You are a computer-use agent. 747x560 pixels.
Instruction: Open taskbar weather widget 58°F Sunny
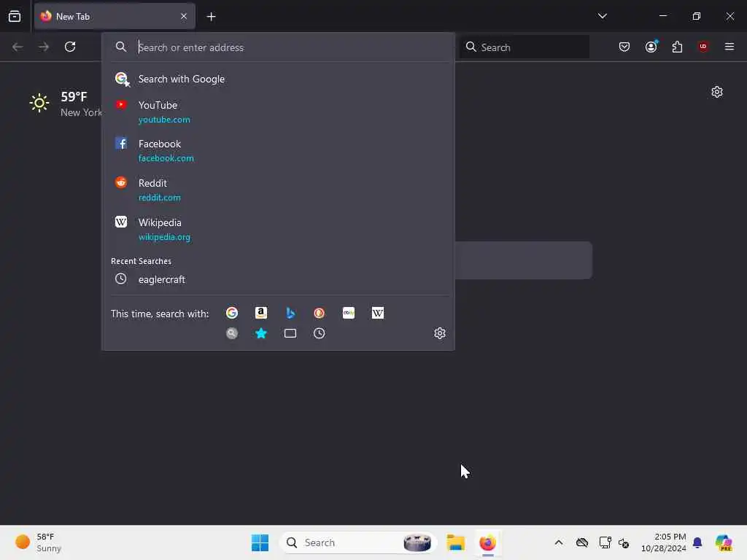pyautogui.click(x=39, y=542)
